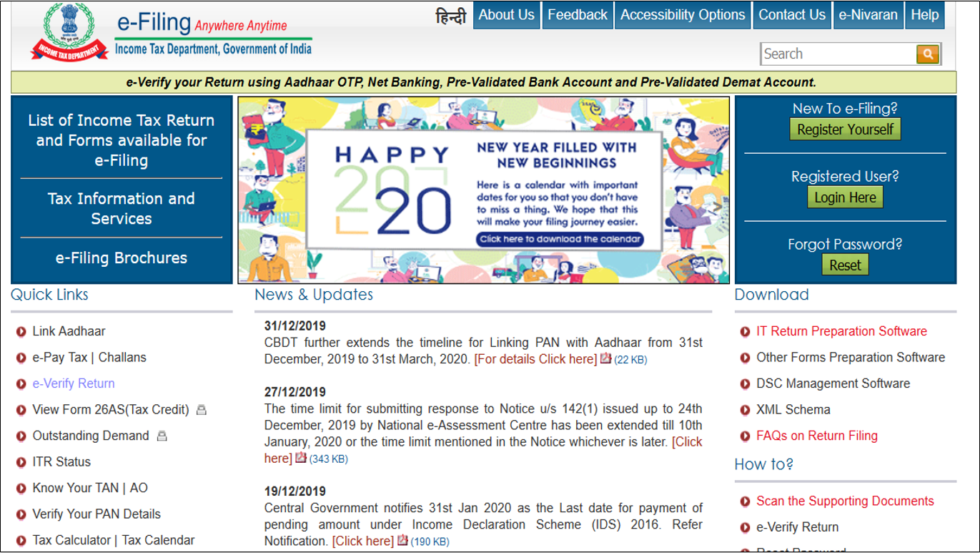
Task: Open Tax Calculator | Tax Calendar
Action: (x=114, y=540)
